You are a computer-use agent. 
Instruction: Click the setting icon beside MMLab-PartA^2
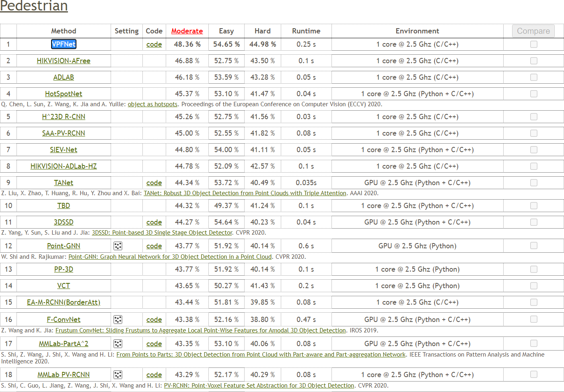[117, 344]
